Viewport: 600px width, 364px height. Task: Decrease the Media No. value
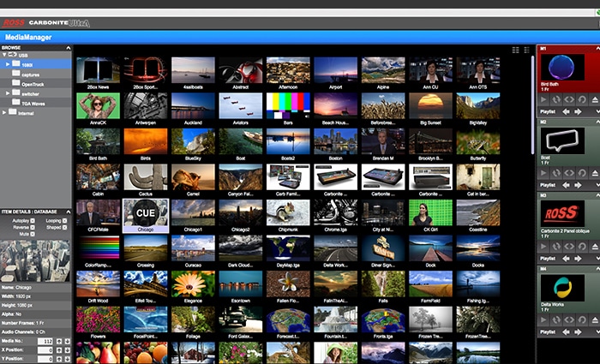pyautogui.click(x=68, y=341)
